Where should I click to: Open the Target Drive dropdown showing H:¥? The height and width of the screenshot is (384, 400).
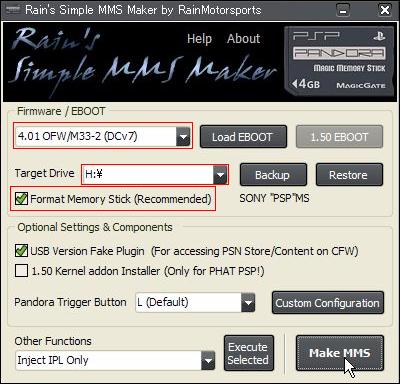(x=155, y=174)
